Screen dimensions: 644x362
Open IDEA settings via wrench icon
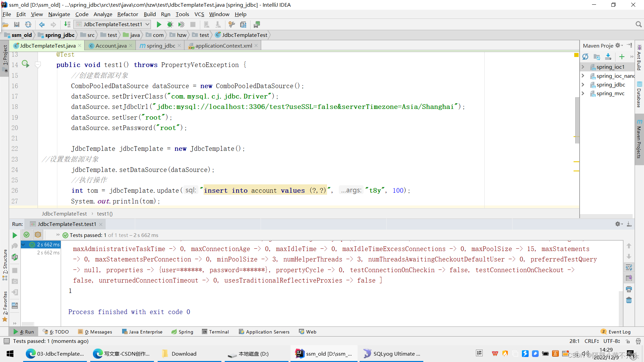[x=231, y=24]
